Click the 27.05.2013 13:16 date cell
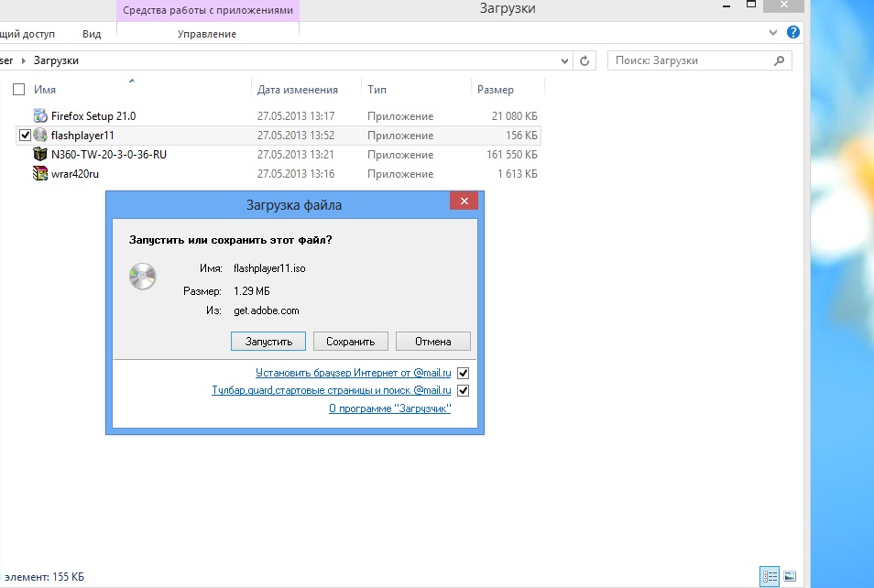The image size is (874, 588). click(x=296, y=173)
